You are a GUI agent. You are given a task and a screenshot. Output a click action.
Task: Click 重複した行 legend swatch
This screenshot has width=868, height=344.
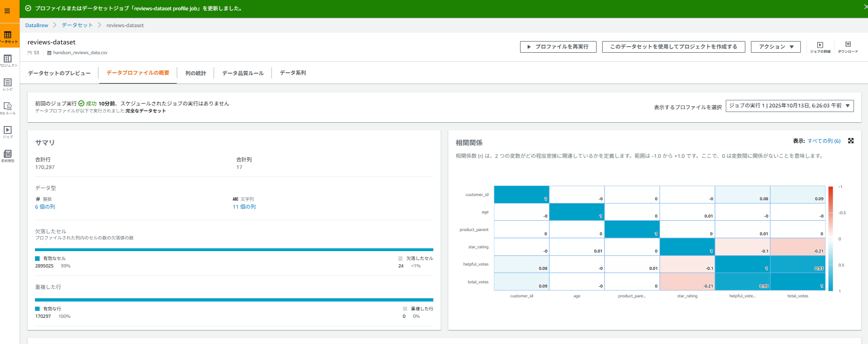405,309
